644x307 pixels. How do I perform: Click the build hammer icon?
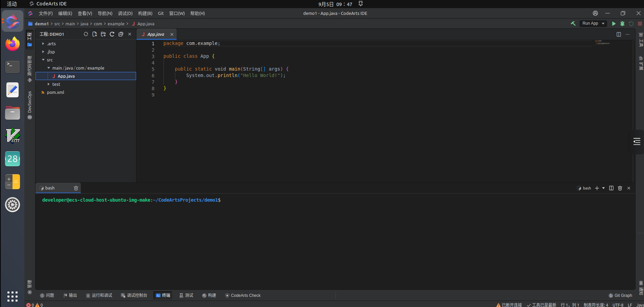pyautogui.click(x=573, y=24)
